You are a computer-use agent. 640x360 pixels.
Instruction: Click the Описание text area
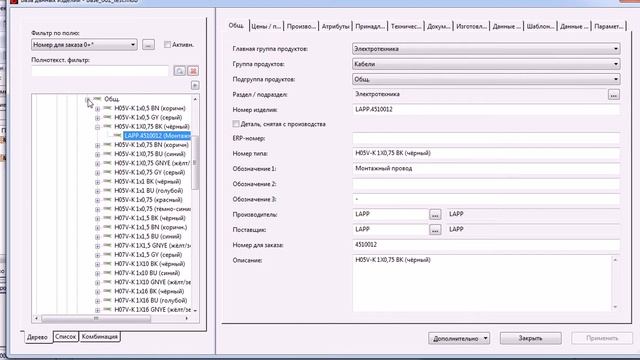click(482, 284)
